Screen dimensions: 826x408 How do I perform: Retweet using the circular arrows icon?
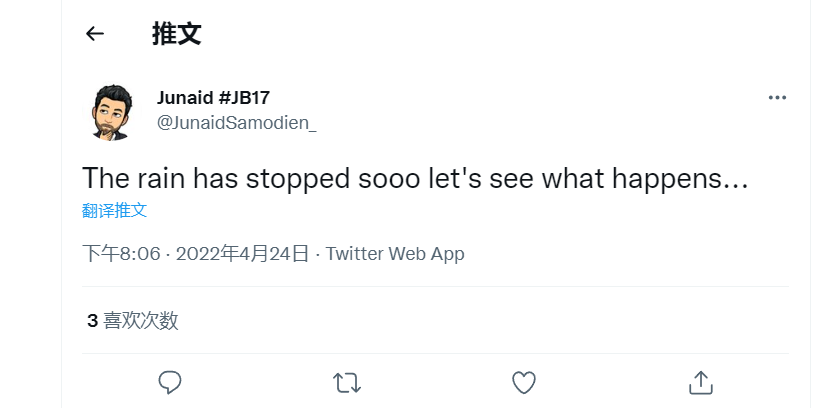pyautogui.click(x=347, y=381)
